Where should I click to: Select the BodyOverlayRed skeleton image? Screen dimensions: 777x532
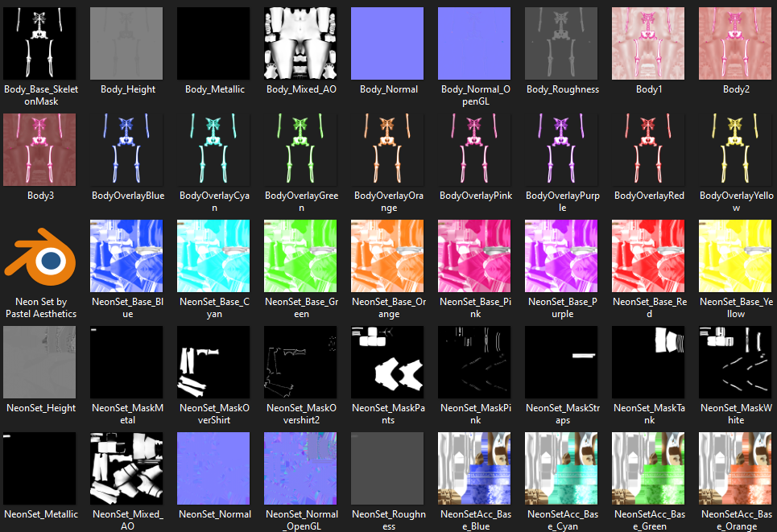pos(648,150)
